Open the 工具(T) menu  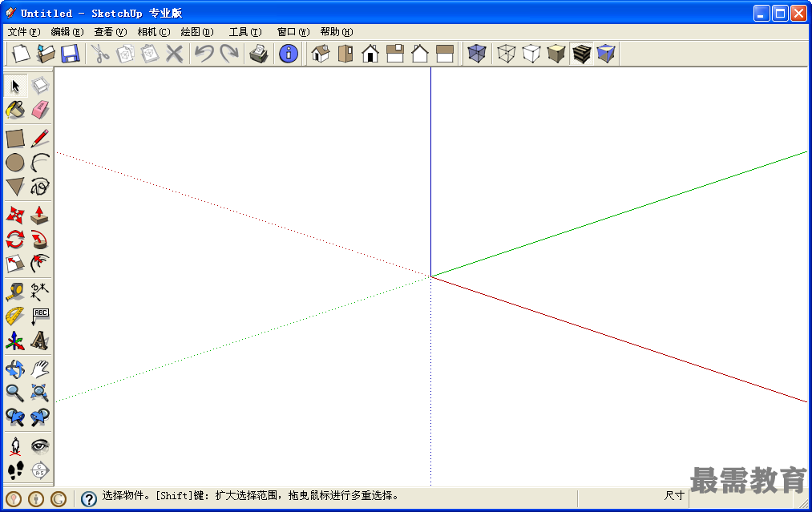tap(245, 32)
